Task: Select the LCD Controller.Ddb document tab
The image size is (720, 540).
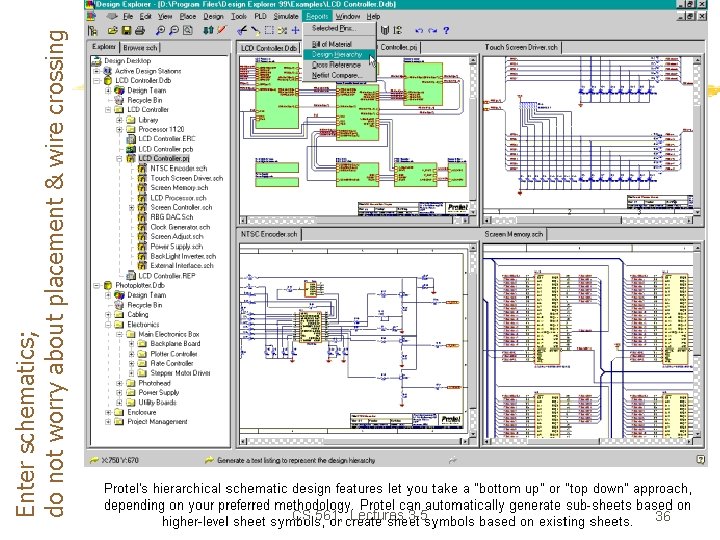Action: click(x=269, y=48)
